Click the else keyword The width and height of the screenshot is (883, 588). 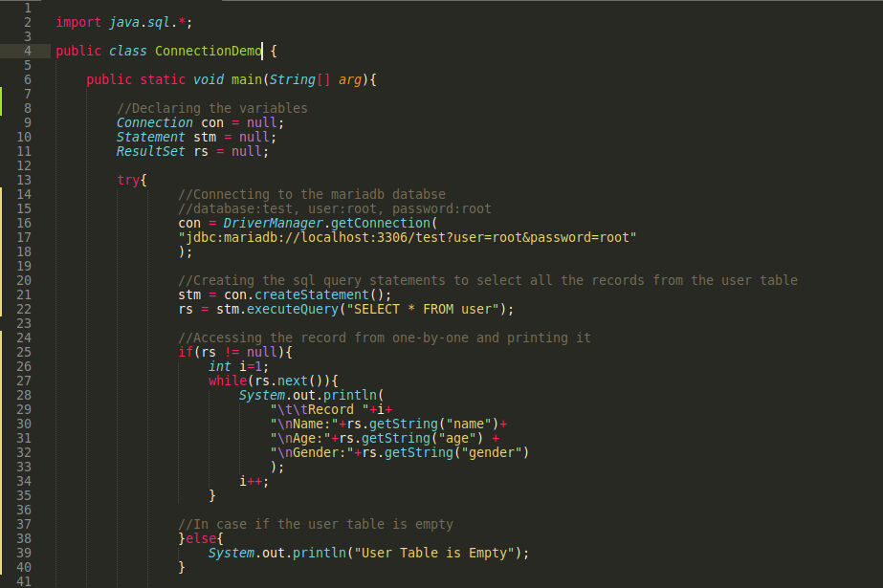pos(201,539)
